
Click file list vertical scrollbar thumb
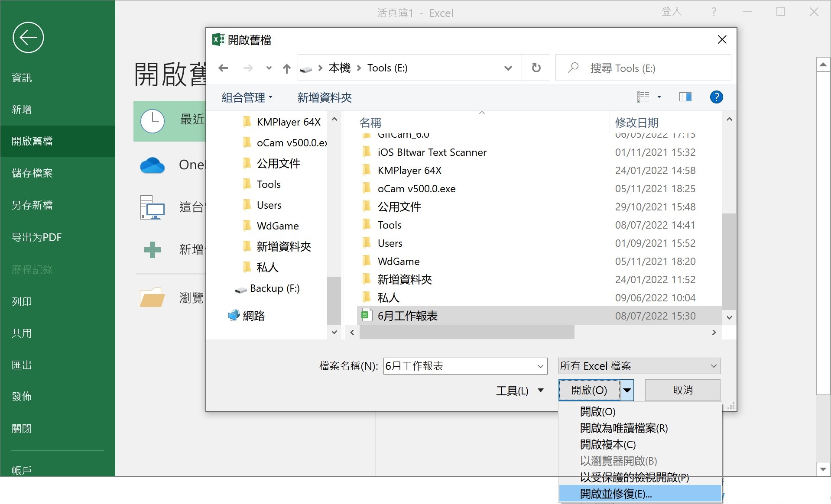[x=729, y=261]
